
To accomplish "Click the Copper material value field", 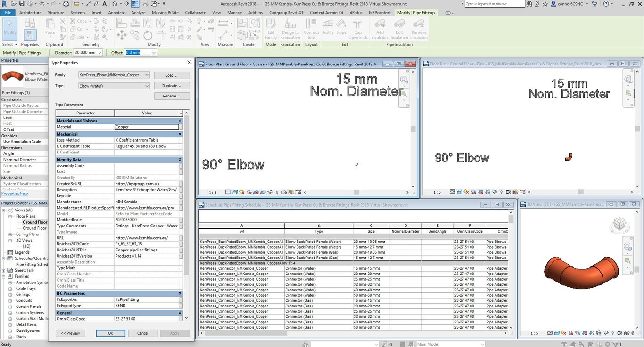I will pyautogui.click(x=146, y=127).
